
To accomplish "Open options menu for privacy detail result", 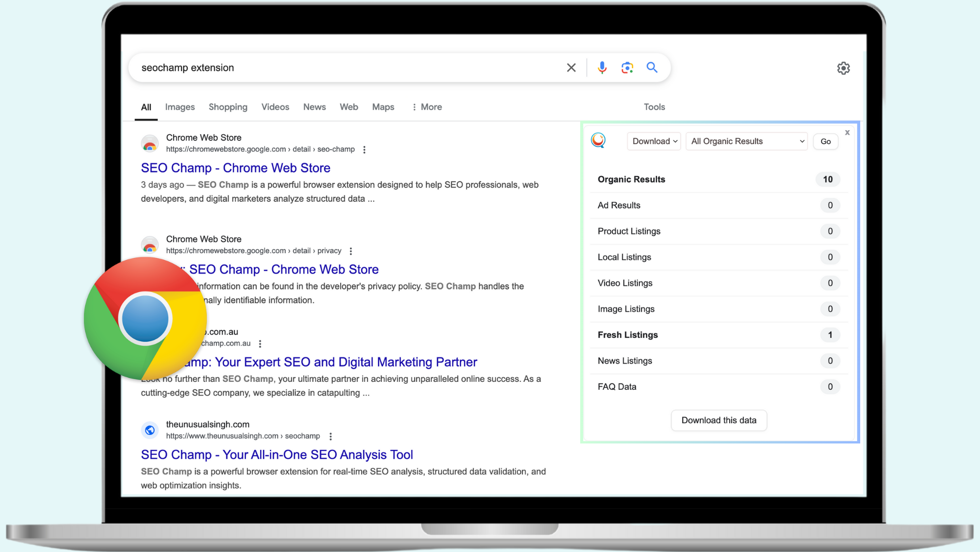I will point(351,251).
